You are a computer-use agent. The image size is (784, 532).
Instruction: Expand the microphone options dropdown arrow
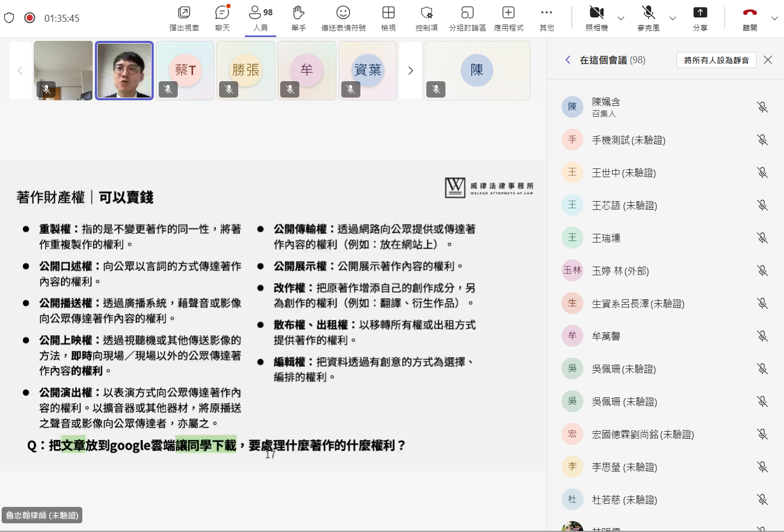click(673, 19)
